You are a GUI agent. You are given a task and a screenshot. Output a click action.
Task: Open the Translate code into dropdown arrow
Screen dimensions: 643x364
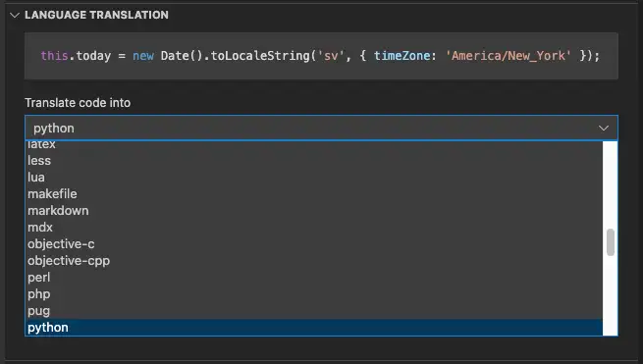tap(603, 129)
